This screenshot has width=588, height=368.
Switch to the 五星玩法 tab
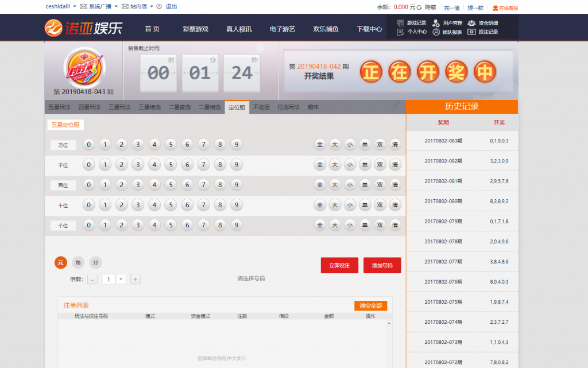59,107
